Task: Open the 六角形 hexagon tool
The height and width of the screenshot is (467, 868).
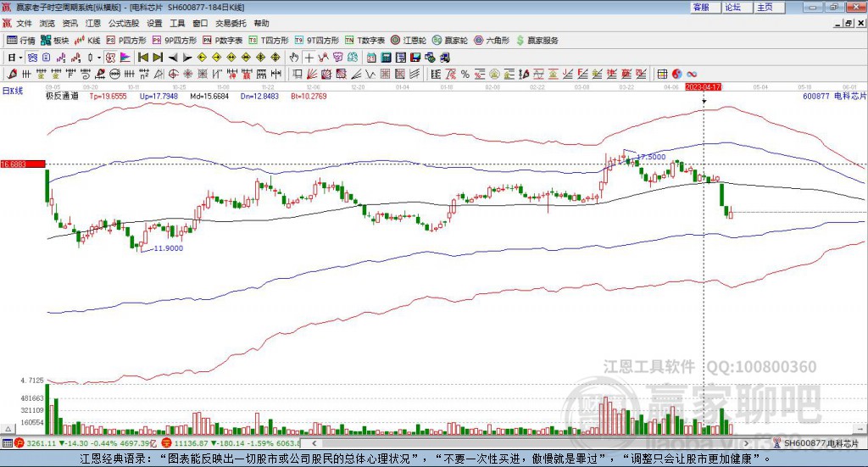Action: pyautogui.click(x=492, y=41)
